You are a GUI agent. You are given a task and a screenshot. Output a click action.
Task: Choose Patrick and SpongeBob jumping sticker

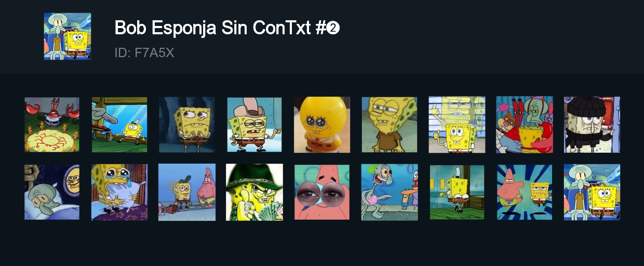[x=525, y=192]
